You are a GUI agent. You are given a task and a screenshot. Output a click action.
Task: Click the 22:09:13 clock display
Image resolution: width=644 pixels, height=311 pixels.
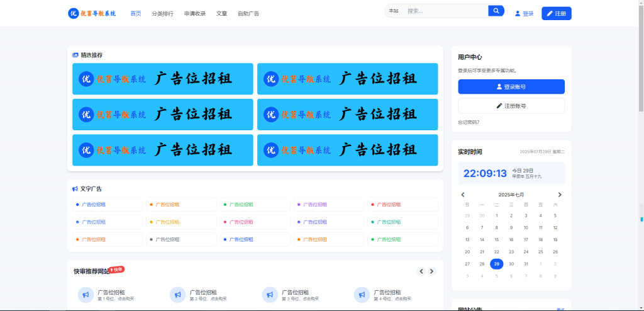[x=485, y=173]
